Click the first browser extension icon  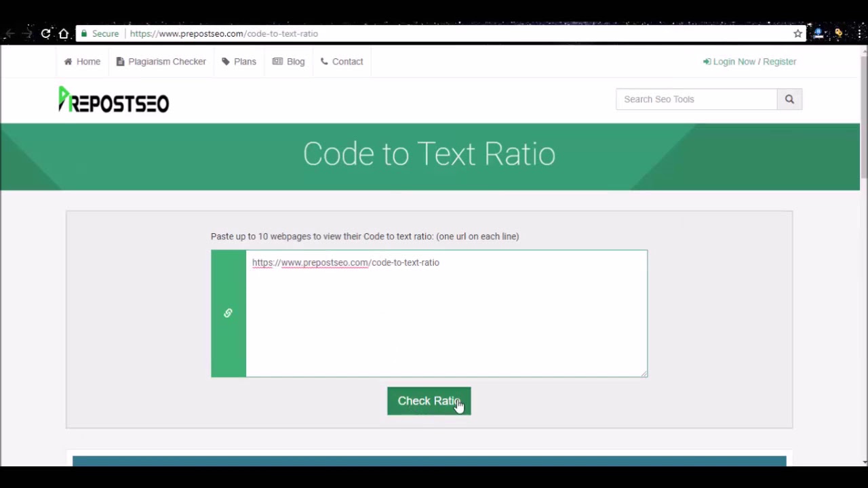[x=818, y=33]
